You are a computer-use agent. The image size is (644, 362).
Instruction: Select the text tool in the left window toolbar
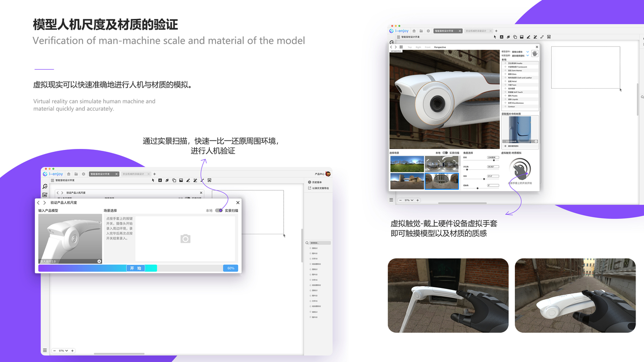(x=160, y=180)
